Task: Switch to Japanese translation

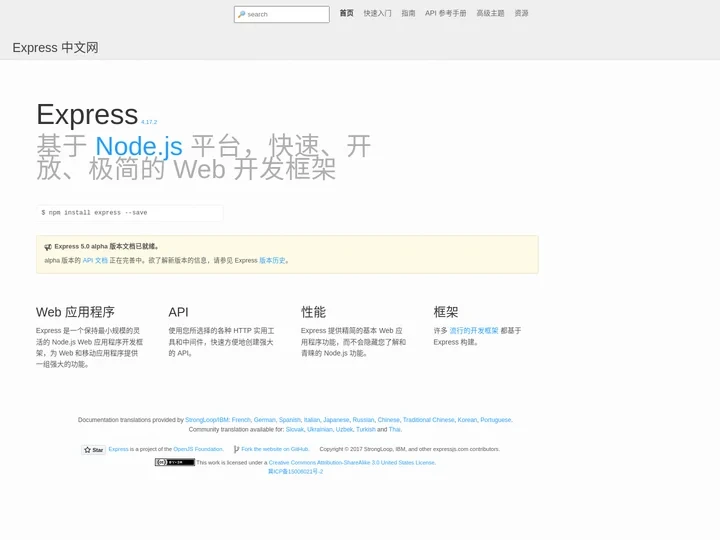Action: click(x=336, y=420)
